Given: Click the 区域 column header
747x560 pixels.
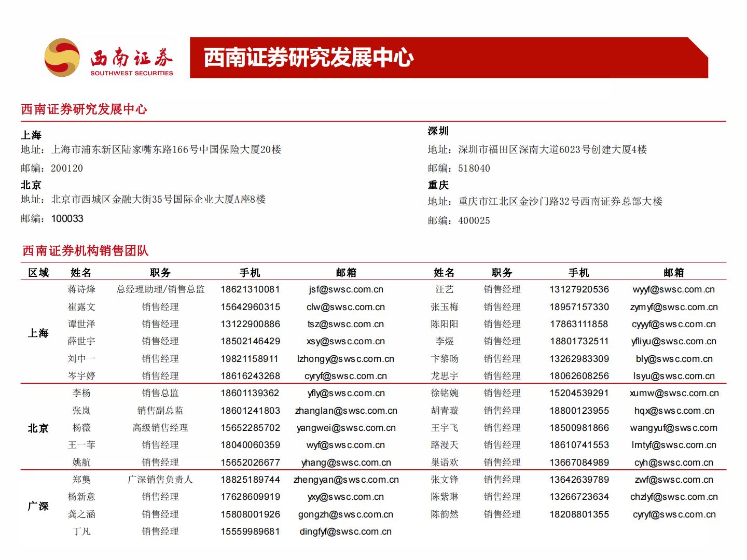Looking at the screenshot, I should (x=38, y=273).
